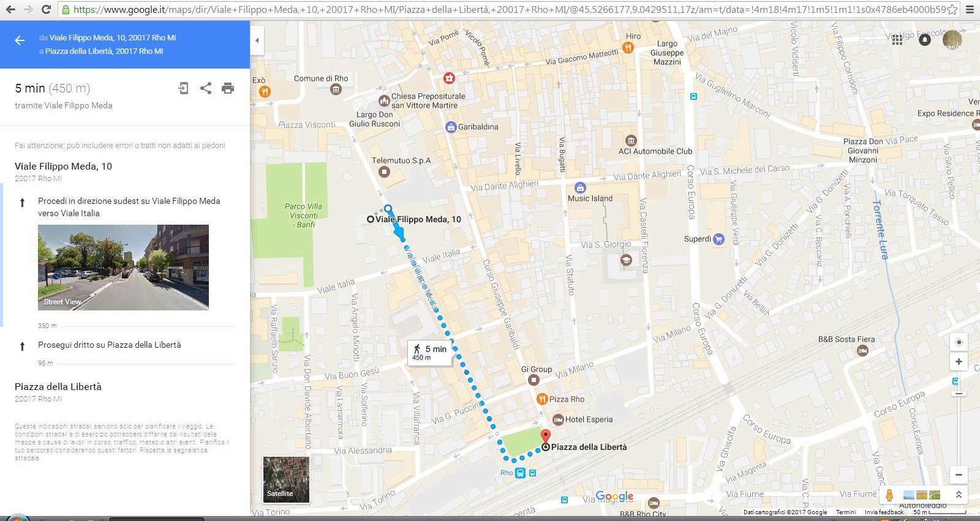Switch the map to Satellite view
The image size is (980, 521).
pyautogui.click(x=286, y=479)
